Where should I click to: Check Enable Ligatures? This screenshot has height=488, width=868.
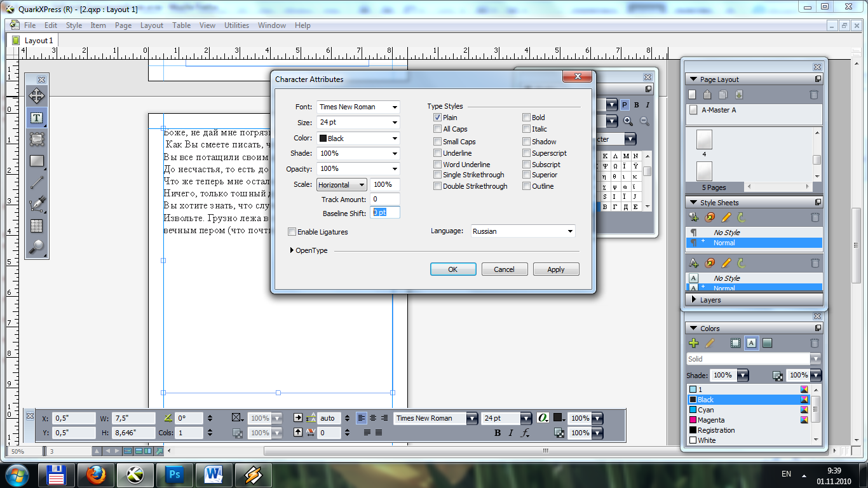[292, 232]
